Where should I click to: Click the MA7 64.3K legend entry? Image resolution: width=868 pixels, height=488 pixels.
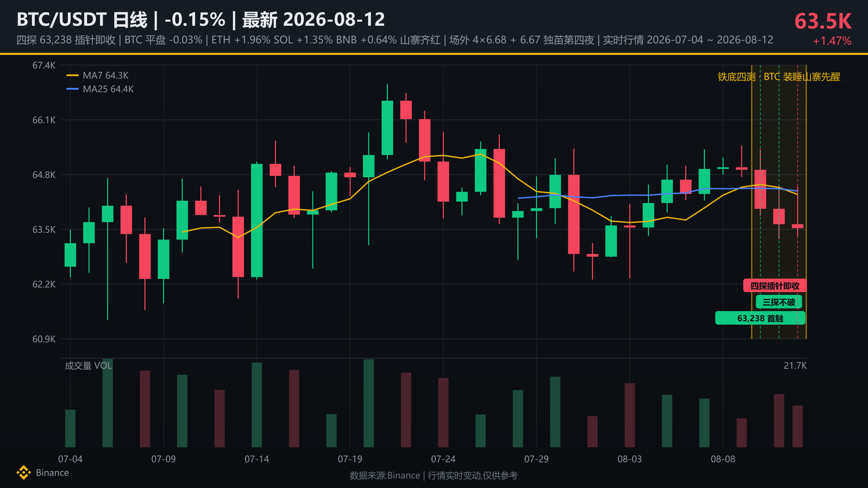pyautogui.click(x=98, y=75)
